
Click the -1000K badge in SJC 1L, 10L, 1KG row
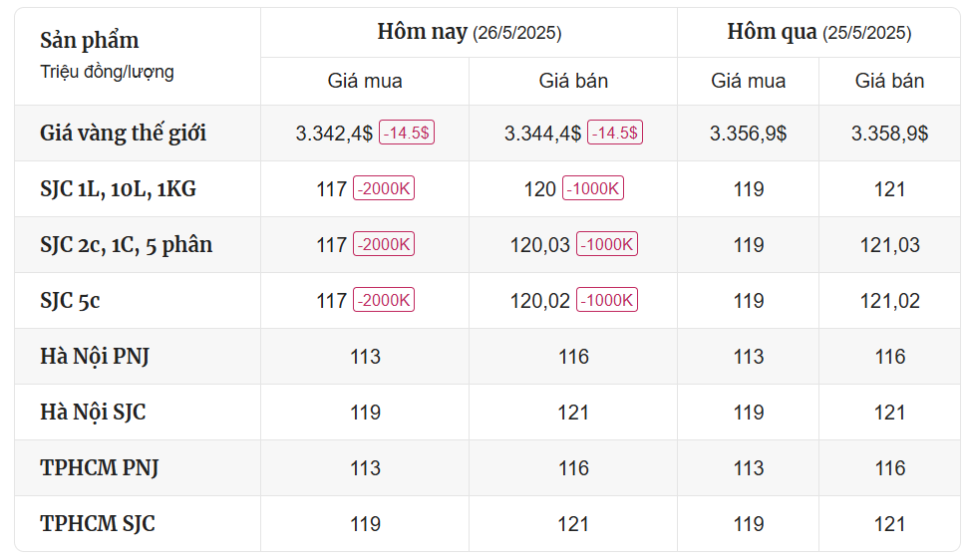click(592, 188)
